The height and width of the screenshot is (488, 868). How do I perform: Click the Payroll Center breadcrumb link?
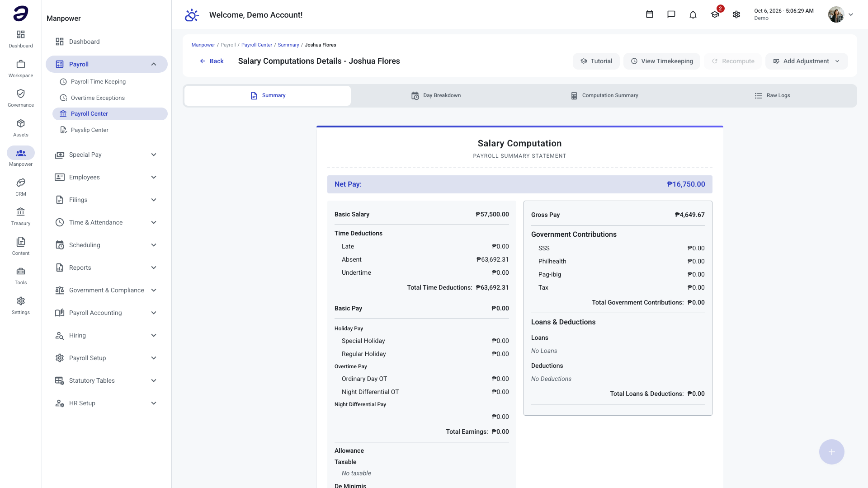[x=257, y=45]
